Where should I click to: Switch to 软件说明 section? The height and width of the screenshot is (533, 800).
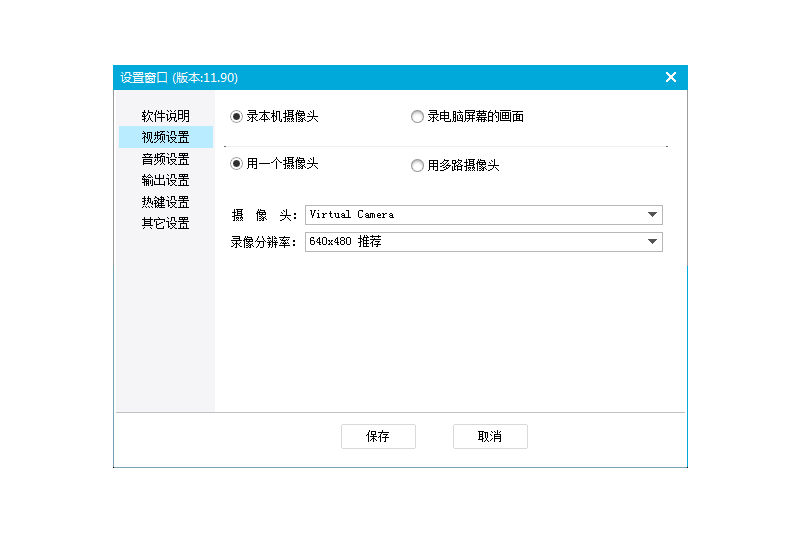coord(165,116)
